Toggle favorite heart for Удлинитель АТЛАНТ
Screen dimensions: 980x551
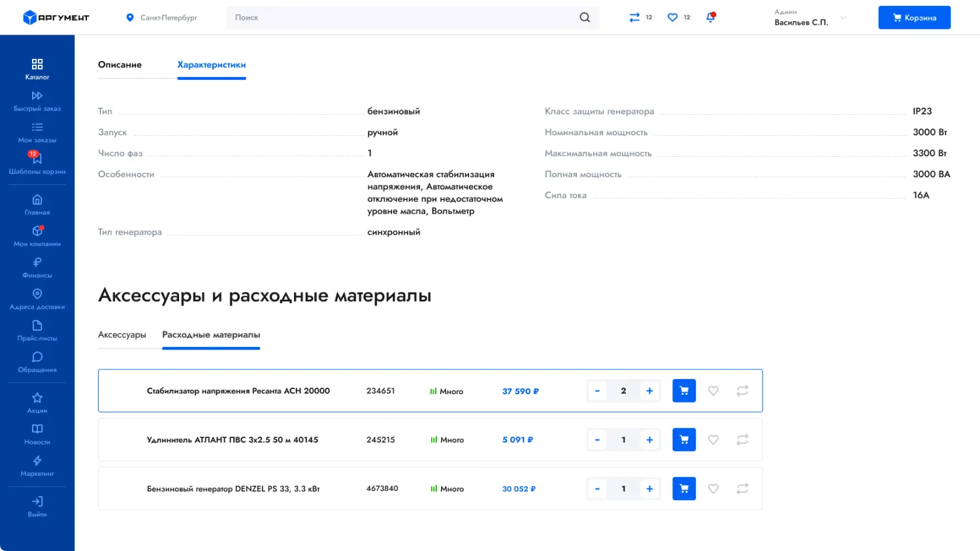pyautogui.click(x=713, y=440)
